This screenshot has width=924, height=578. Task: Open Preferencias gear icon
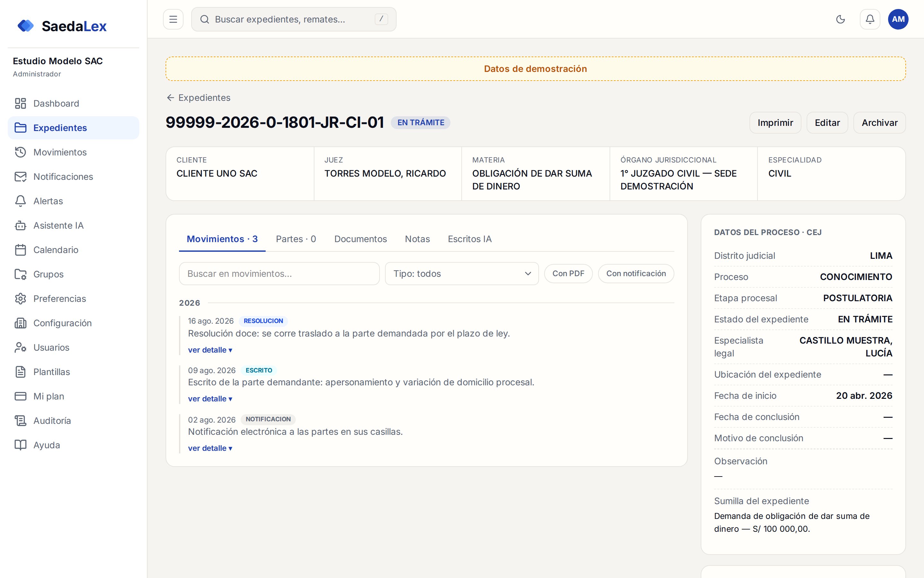coord(20,299)
